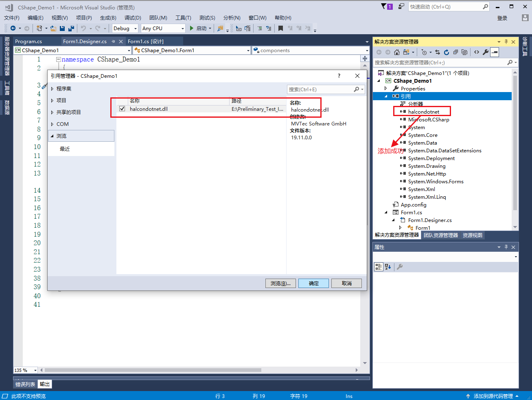Click sync with active document icon
The height and width of the screenshot is (400, 532).
pos(438,52)
